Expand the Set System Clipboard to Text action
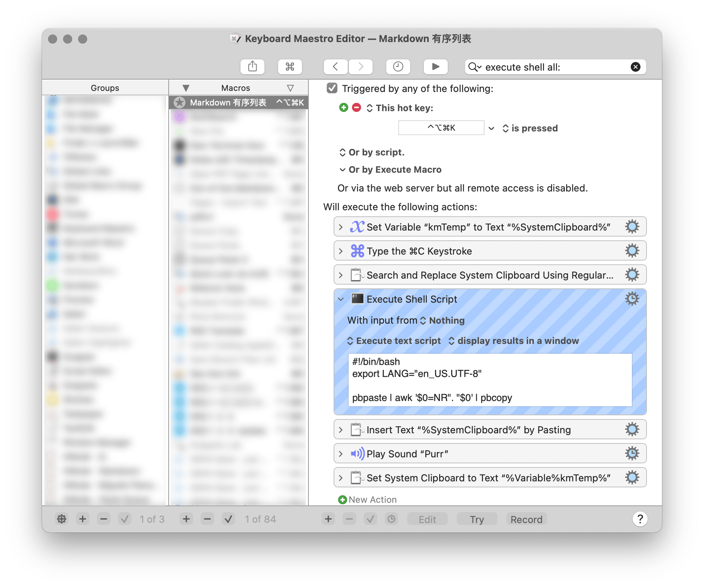Viewport: 704px width, 588px height. pyautogui.click(x=341, y=478)
